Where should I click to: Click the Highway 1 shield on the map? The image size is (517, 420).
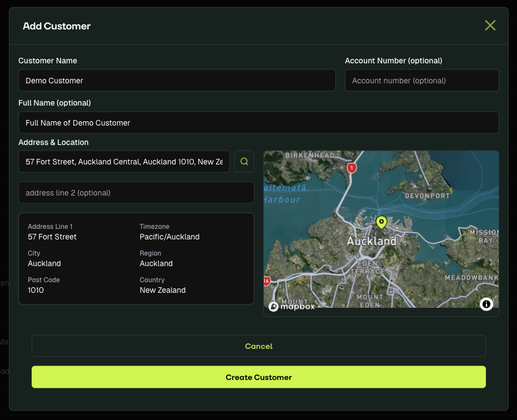tap(351, 167)
